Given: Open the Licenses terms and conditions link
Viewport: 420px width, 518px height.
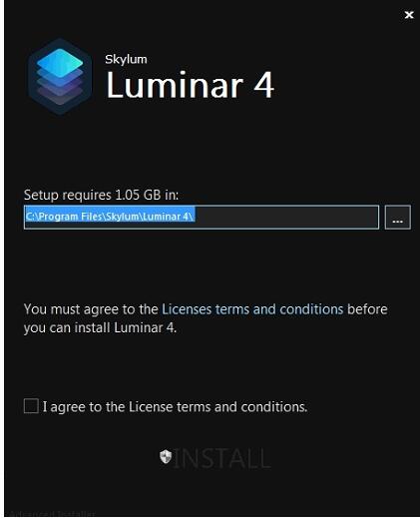Looking at the screenshot, I should tap(252, 309).
